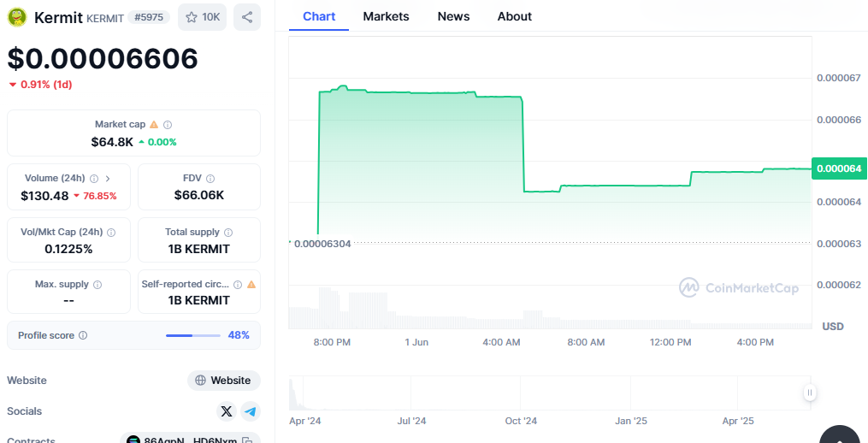
Task: Open Market cap warning triangle icon
Action: pos(154,125)
